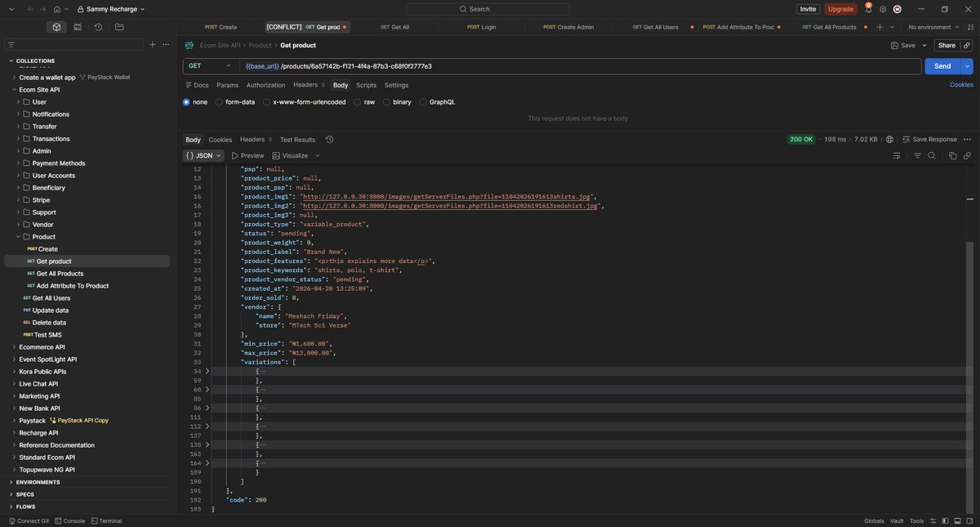Image resolution: width=980 pixels, height=527 pixels.
Task: Select the GraphQL body radio button
Action: click(423, 102)
